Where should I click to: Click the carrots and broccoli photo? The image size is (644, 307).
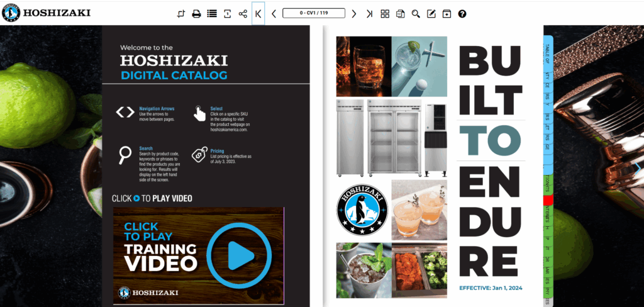click(419, 270)
